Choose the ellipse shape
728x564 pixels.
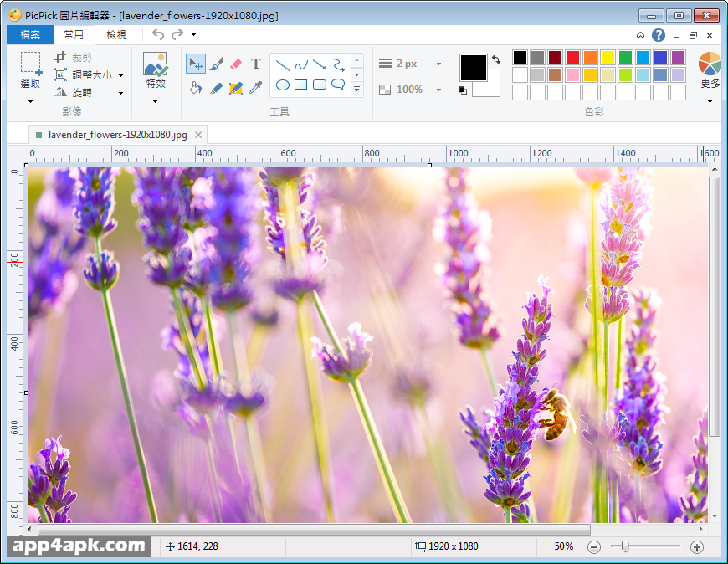[x=282, y=85]
